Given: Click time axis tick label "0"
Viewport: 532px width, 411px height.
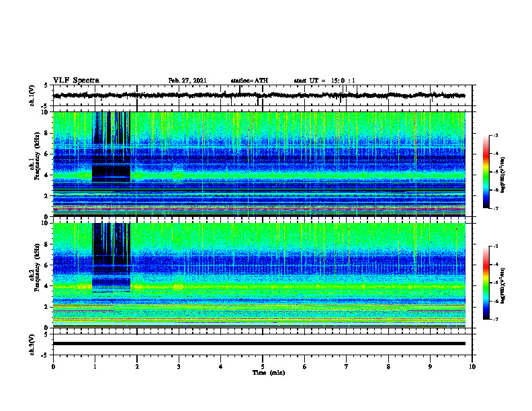Looking at the screenshot, I should tap(53, 367).
